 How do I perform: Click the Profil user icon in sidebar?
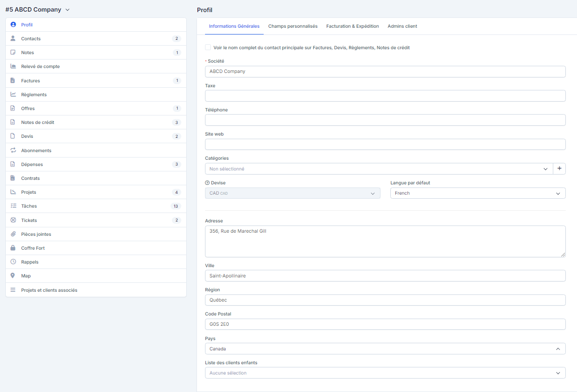pos(13,25)
